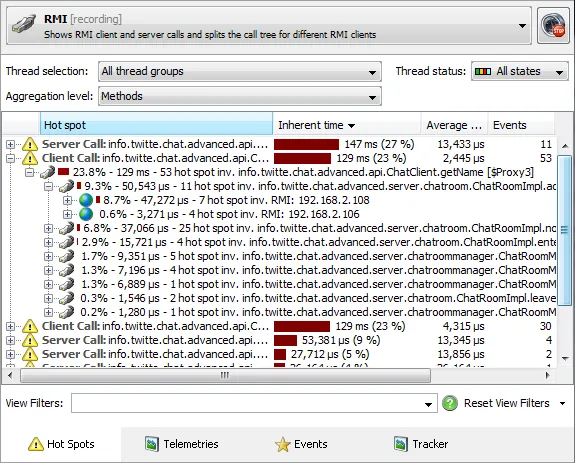The height and width of the screenshot is (463, 575).
Task: Click plug icon of 0.3% - 1,546 µs row
Action: tap(66, 298)
